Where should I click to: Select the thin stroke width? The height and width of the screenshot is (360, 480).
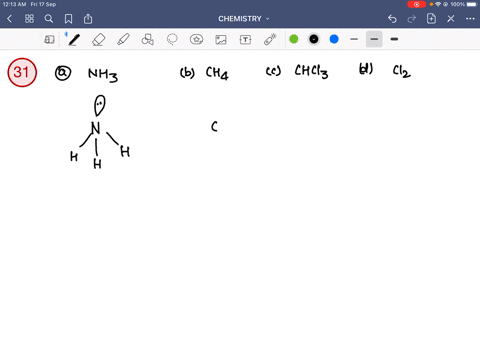[354, 39]
